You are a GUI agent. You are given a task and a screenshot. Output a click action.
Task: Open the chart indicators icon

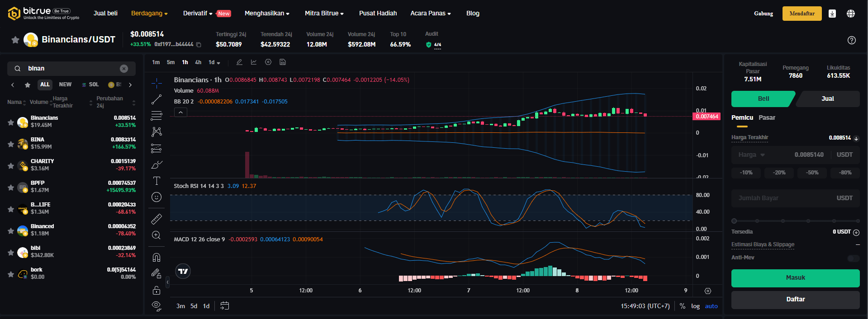pyautogui.click(x=254, y=62)
